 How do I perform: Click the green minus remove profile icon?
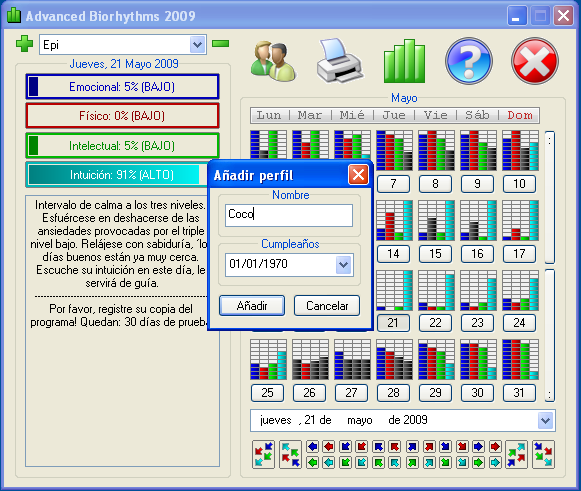[220, 44]
